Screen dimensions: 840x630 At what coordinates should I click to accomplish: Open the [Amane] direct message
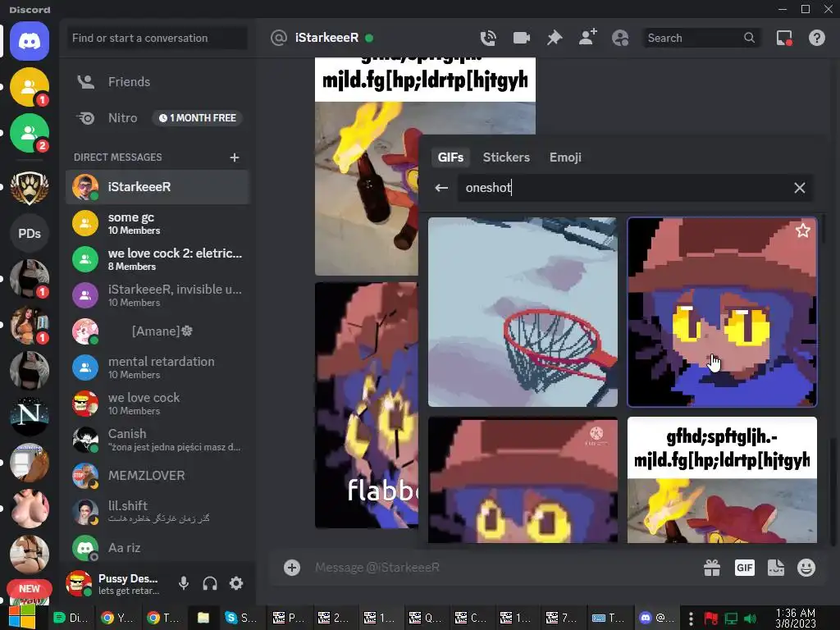pyautogui.click(x=157, y=331)
